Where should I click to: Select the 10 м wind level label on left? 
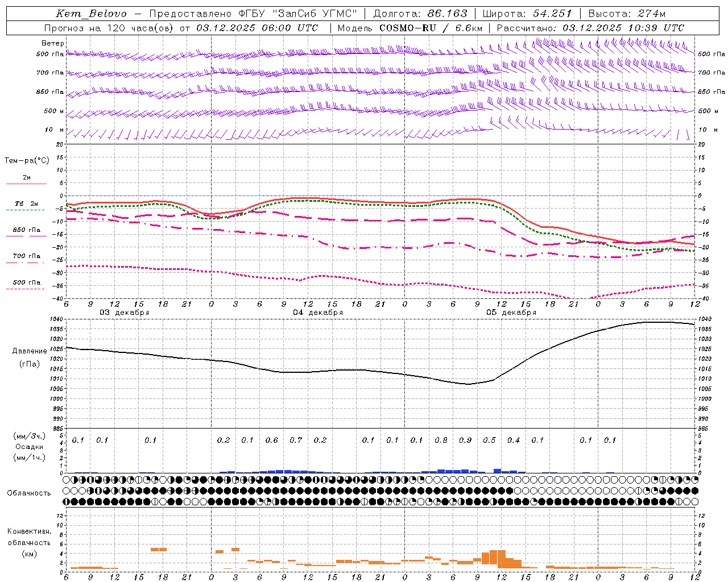point(55,130)
